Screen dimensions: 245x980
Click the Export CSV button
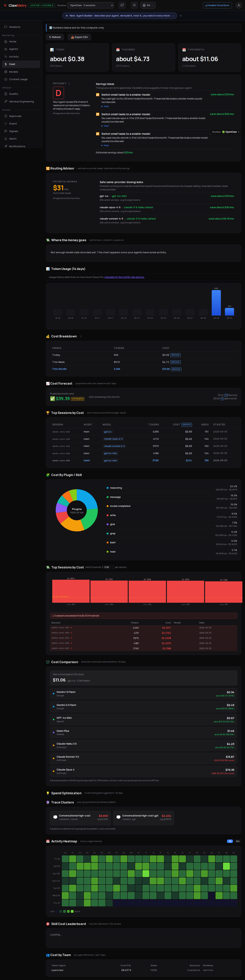[x=79, y=37]
